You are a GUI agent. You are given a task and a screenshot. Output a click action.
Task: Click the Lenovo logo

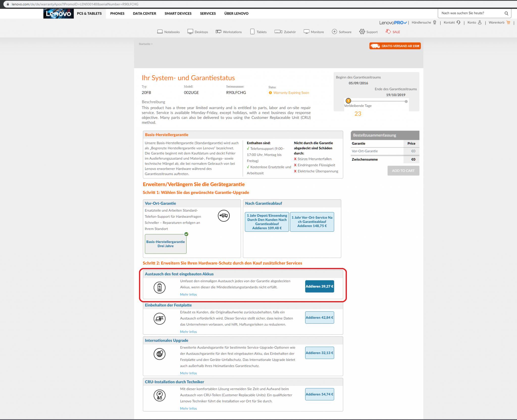click(58, 13)
